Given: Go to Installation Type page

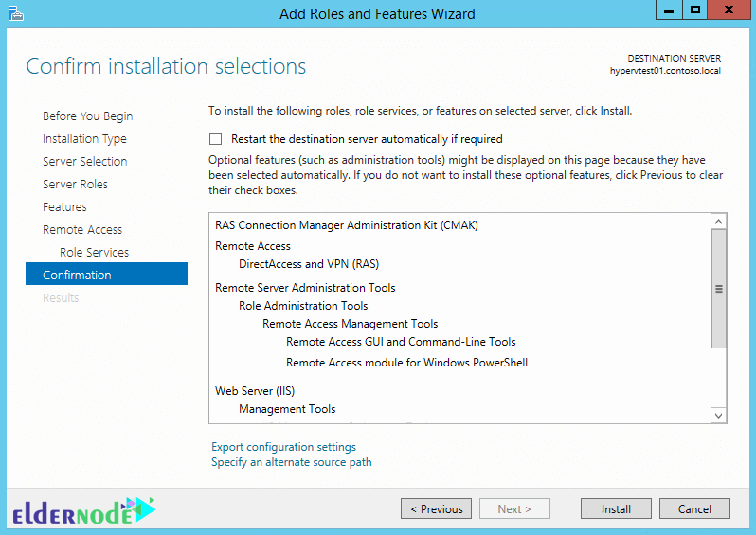Looking at the screenshot, I should point(85,139).
